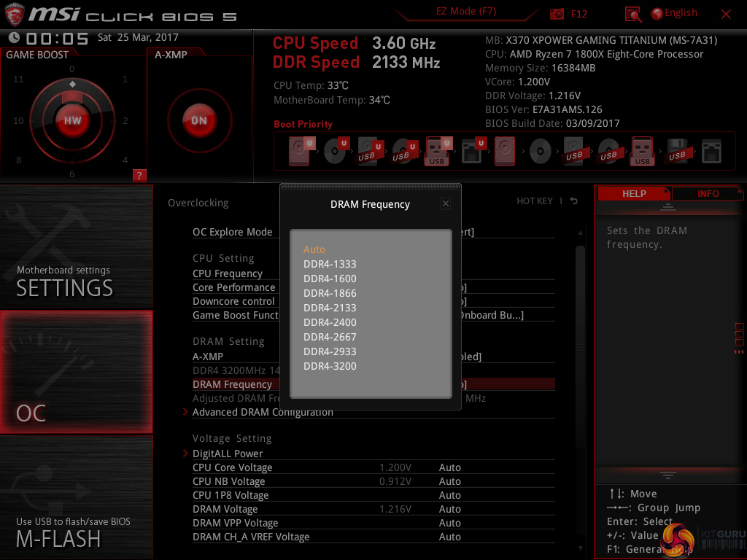747x560 pixels.
Task: Toggle the A-XMP ON button
Action: pyautogui.click(x=199, y=120)
